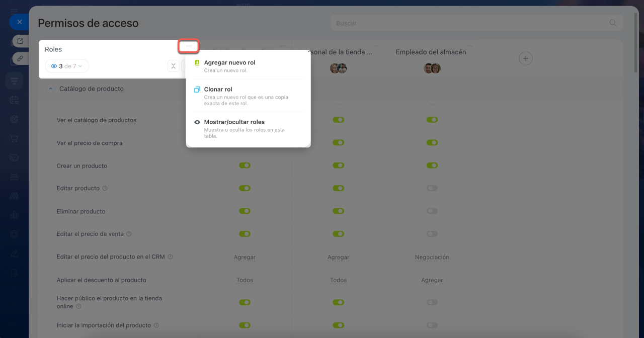Close the slider with the blue X button
This screenshot has height=338, width=644.
19,22
